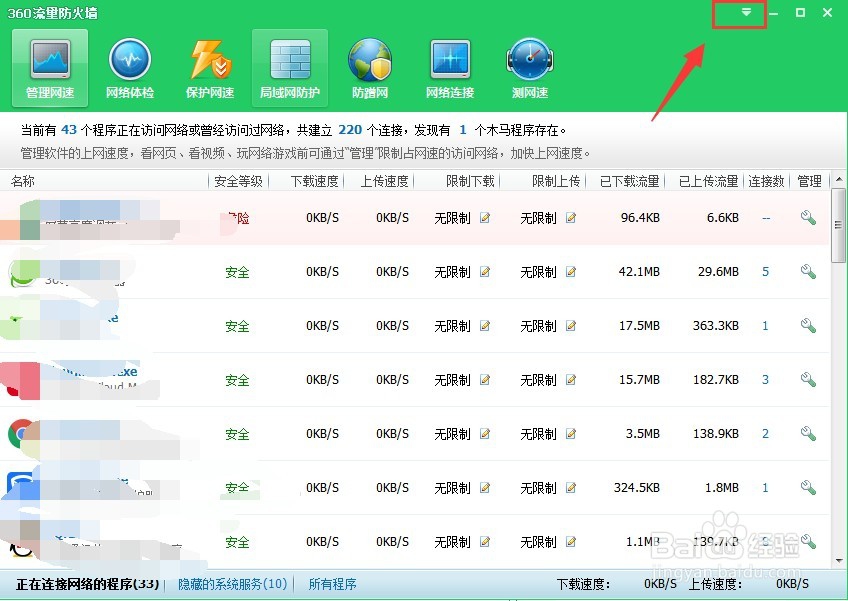The image size is (848, 601).
Task: Edit upload limit for the 1.1MB row
Action: (x=571, y=542)
